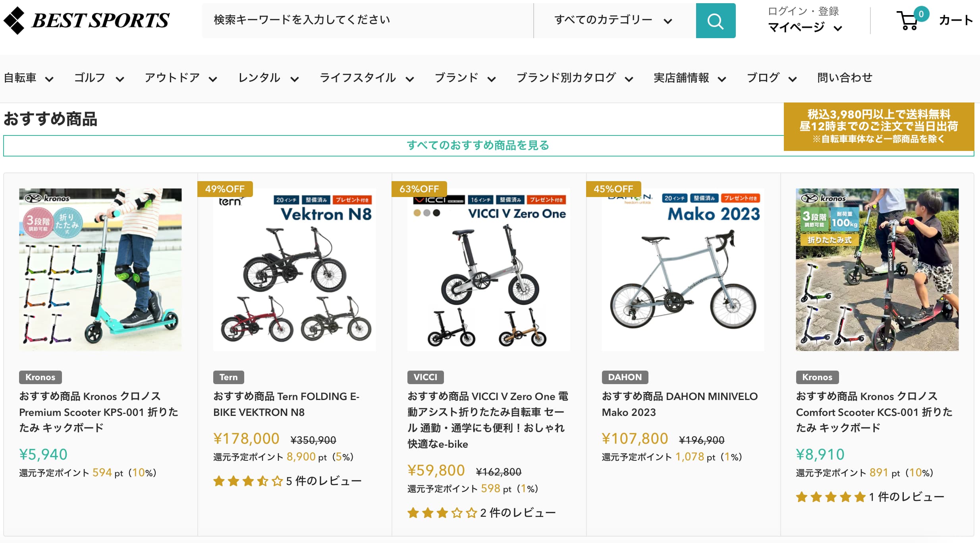
Task: Click the Tern Vektron N8 star rating
Action: click(248, 481)
